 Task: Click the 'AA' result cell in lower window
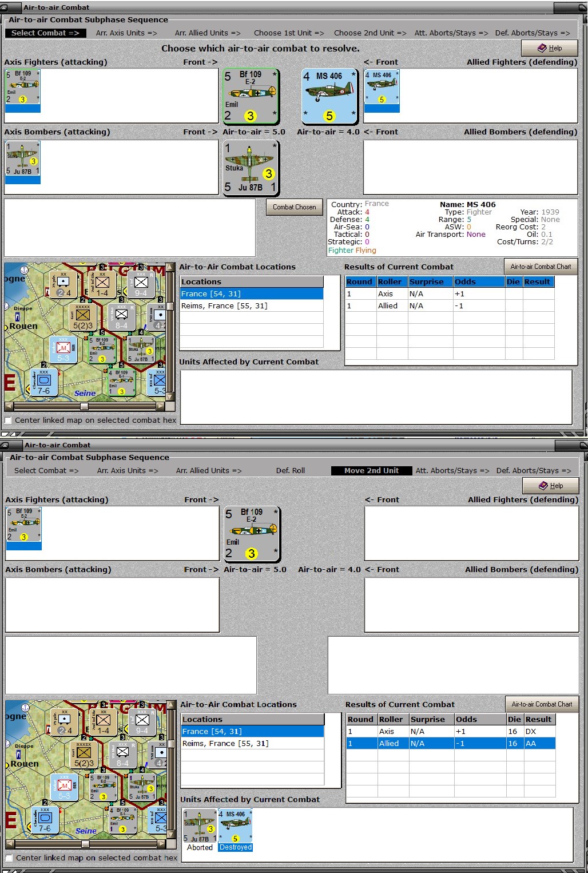click(540, 744)
